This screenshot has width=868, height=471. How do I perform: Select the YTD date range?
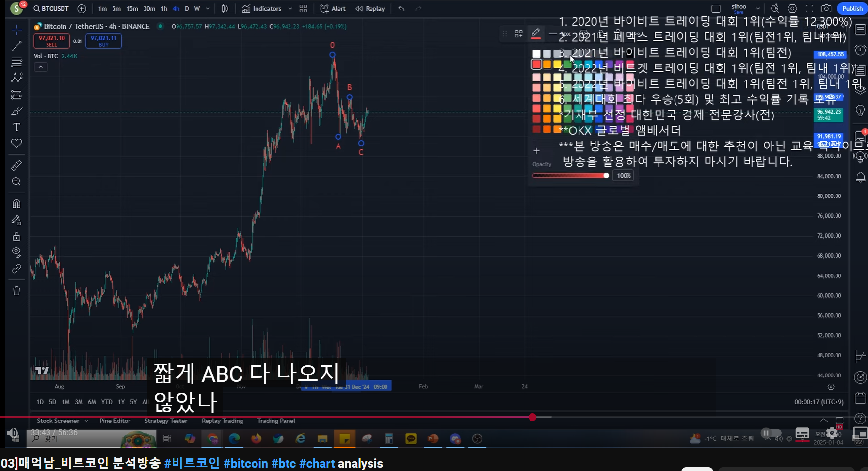click(107, 402)
